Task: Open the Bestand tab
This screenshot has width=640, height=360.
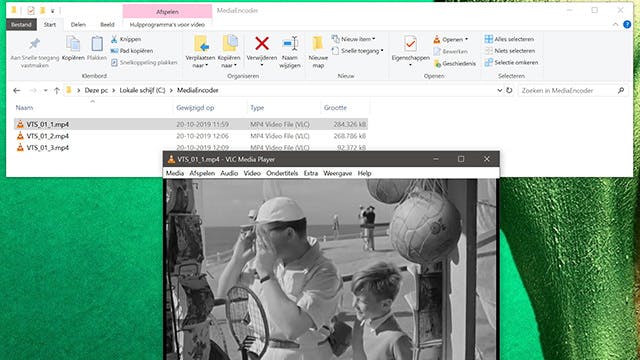Action: pyautogui.click(x=21, y=24)
